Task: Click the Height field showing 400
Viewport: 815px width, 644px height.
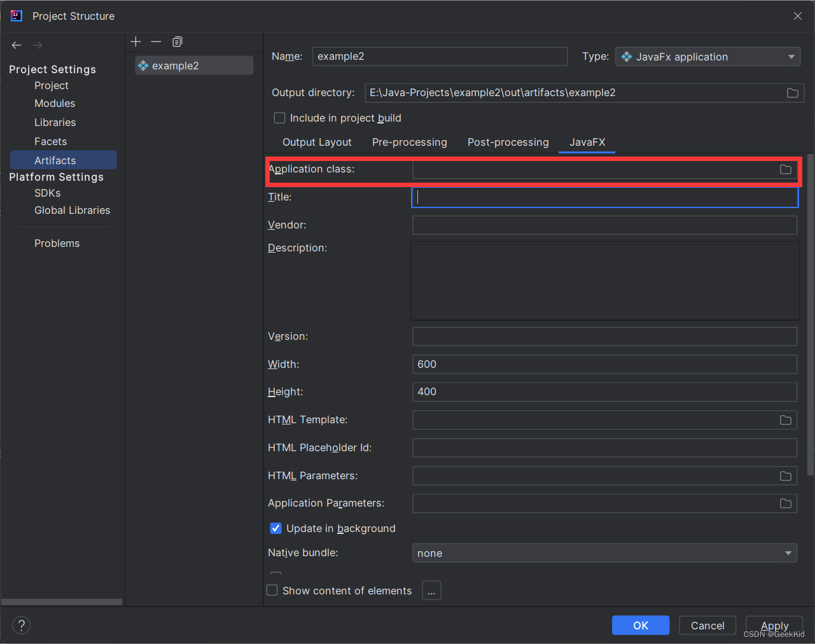Action: tap(605, 392)
